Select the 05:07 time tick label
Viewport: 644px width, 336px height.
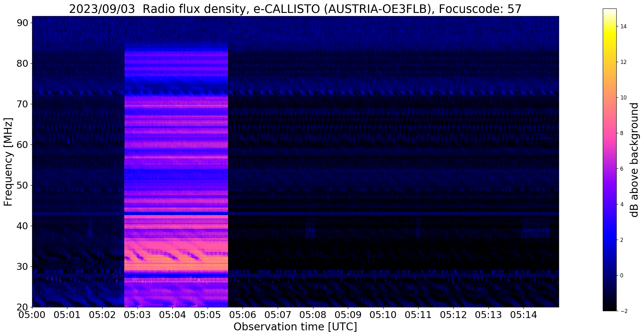point(278,315)
